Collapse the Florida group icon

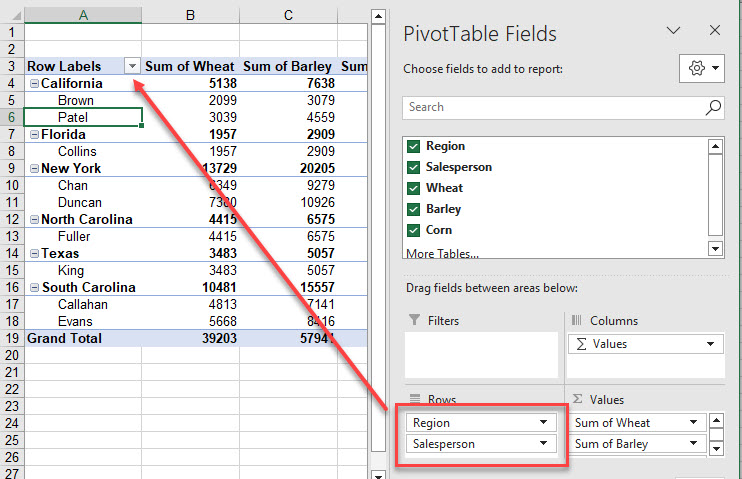tap(35, 135)
